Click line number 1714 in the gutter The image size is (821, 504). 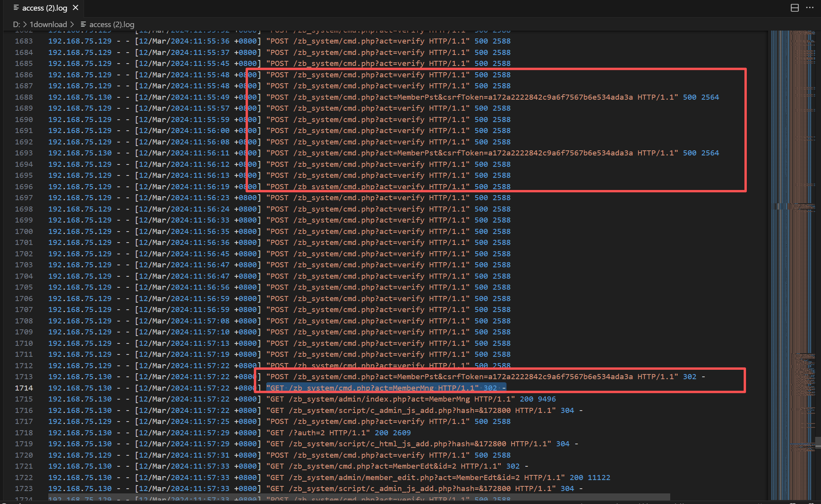(24, 388)
